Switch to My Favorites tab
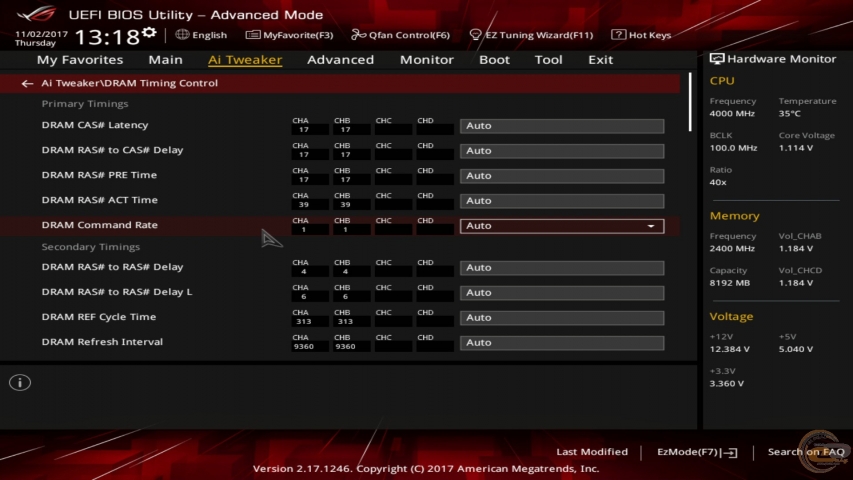The image size is (853, 480). (x=80, y=59)
